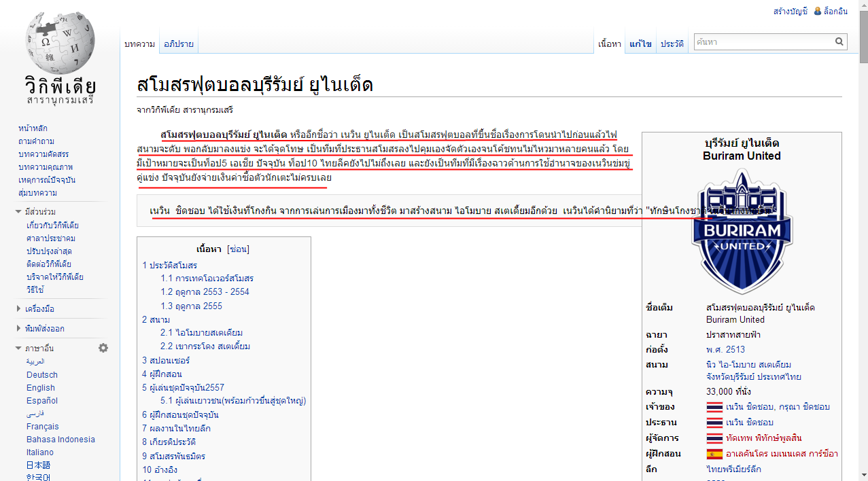Open ติดต่อวิกิพีเดีย sidebar link
868x481 pixels.
coord(49,264)
